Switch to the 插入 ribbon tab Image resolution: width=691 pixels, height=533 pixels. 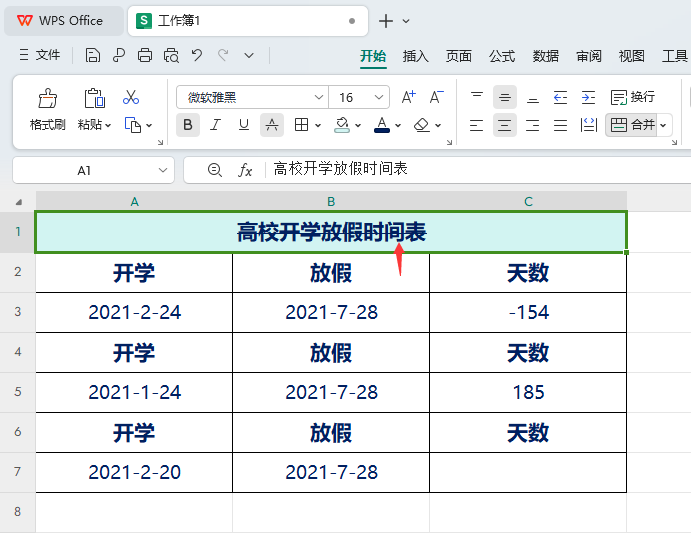pos(415,56)
